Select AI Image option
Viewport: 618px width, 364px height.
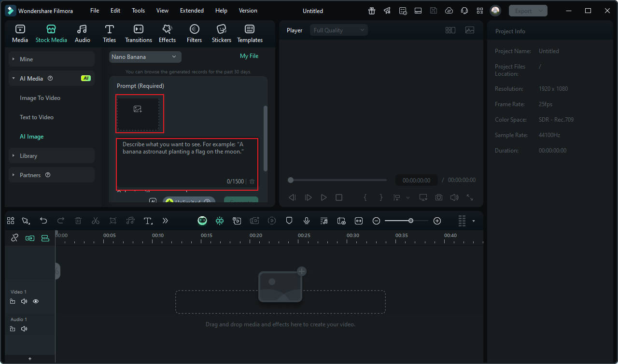point(31,137)
